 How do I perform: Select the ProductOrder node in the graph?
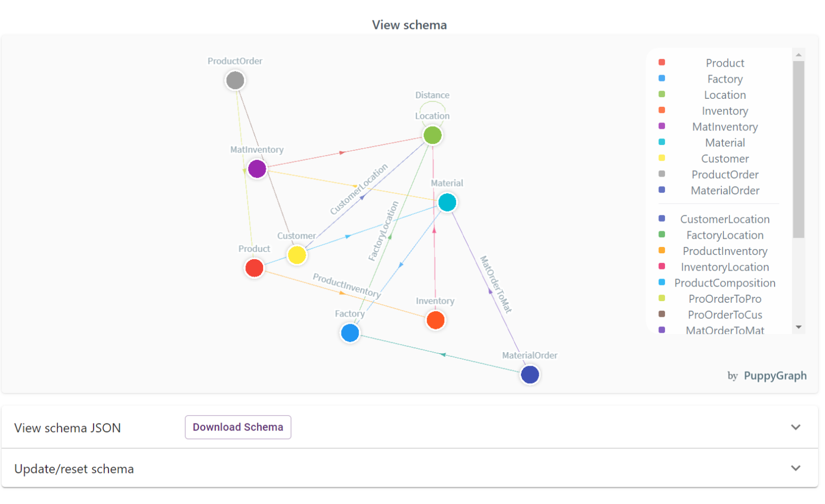coord(235,80)
